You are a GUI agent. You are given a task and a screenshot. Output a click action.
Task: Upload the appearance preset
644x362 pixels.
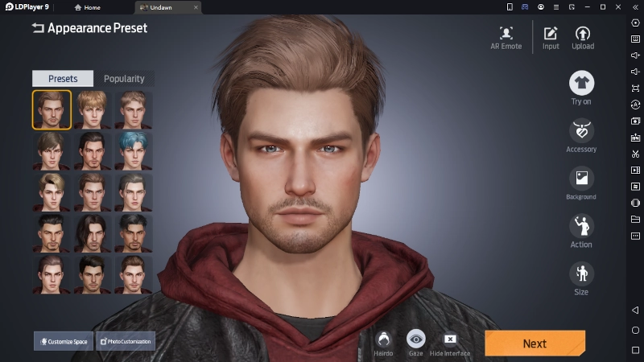point(583,38)
